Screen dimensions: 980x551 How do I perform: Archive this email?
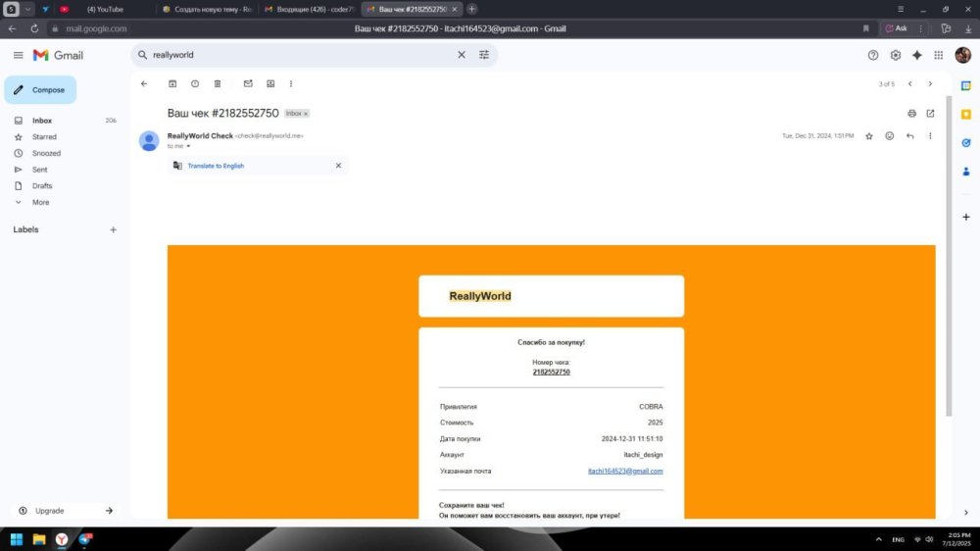(x=172, y=83)
